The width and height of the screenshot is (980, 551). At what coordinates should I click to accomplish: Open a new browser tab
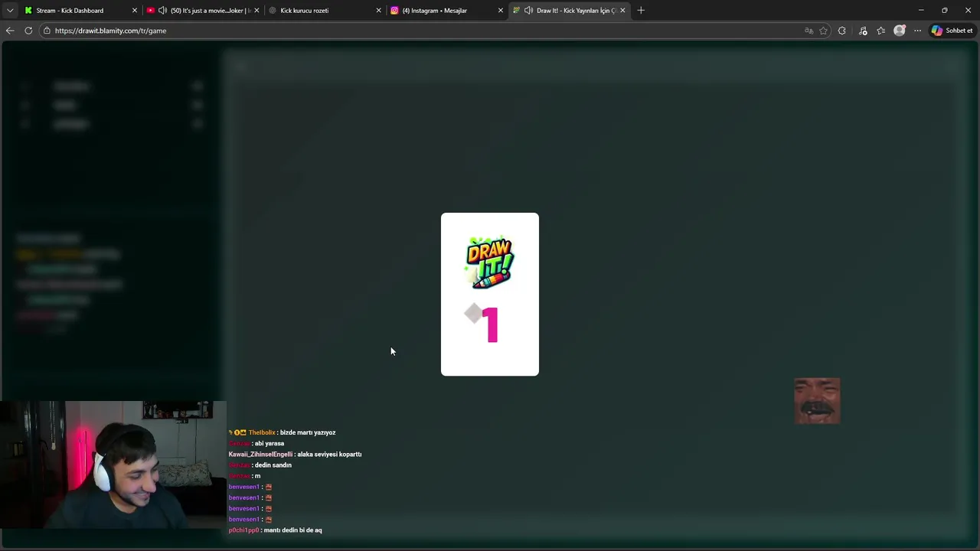point(641,10)
